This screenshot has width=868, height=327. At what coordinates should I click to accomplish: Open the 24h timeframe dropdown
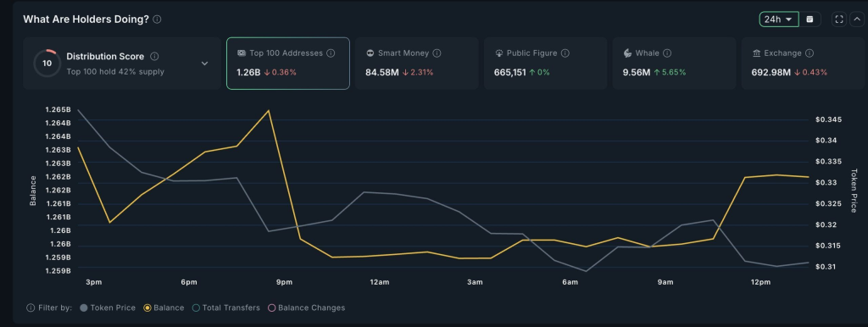tap(779, 19)
